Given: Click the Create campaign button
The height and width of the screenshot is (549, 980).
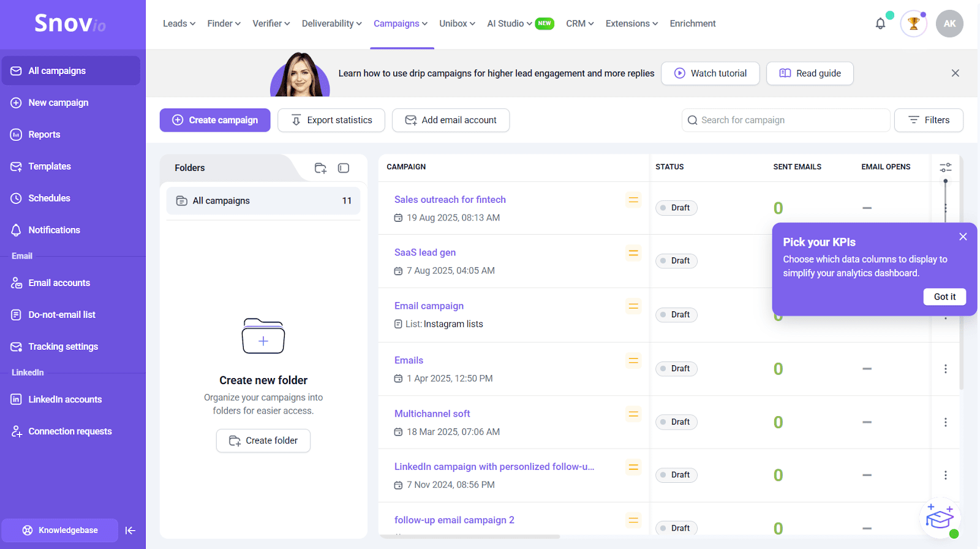Looking at the screenshot, I should click(x=215, y=120).
